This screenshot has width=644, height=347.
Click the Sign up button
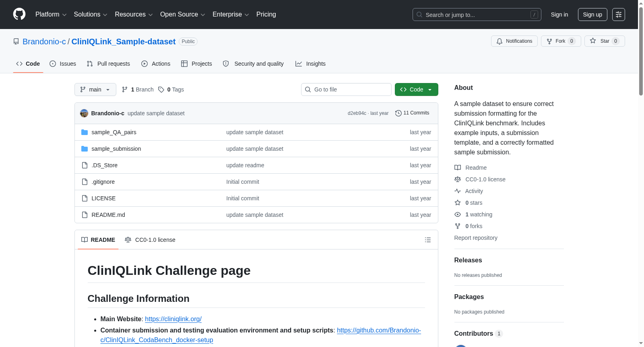point(592,15)
